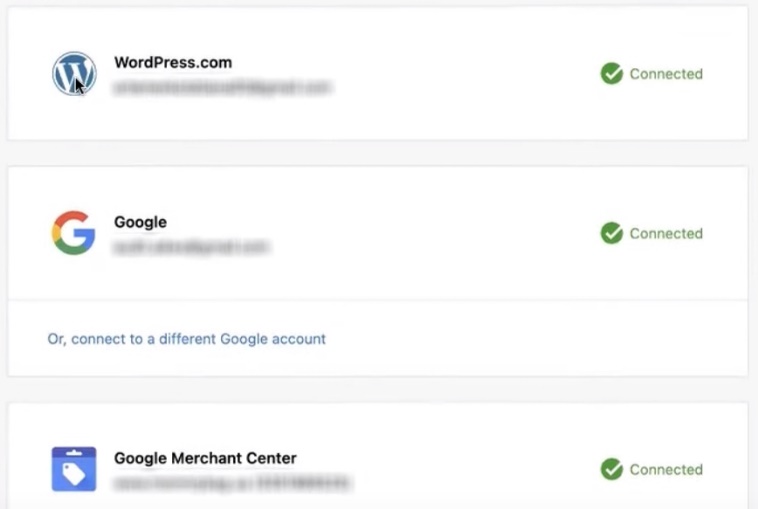Click the blurred Merchant Center account ID
This screenshot has width=758, height=509.
click(x=232, y=483)
